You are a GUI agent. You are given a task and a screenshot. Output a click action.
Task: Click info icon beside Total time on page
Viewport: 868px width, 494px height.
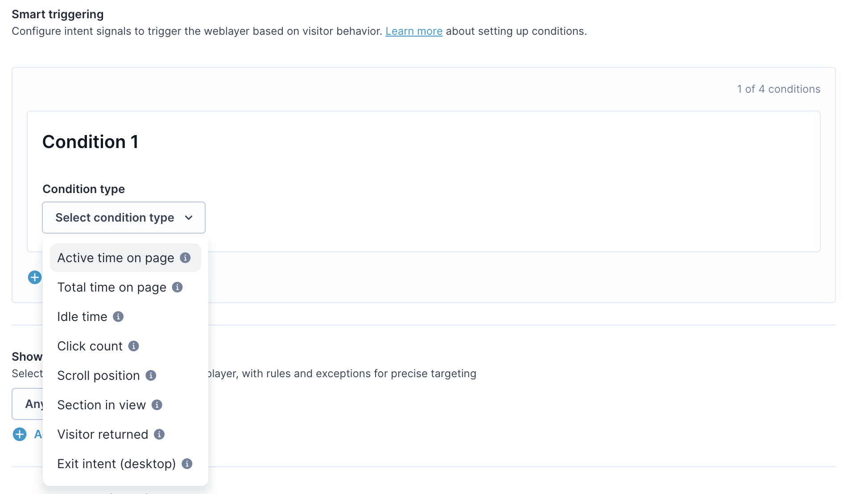coord(177,287)
